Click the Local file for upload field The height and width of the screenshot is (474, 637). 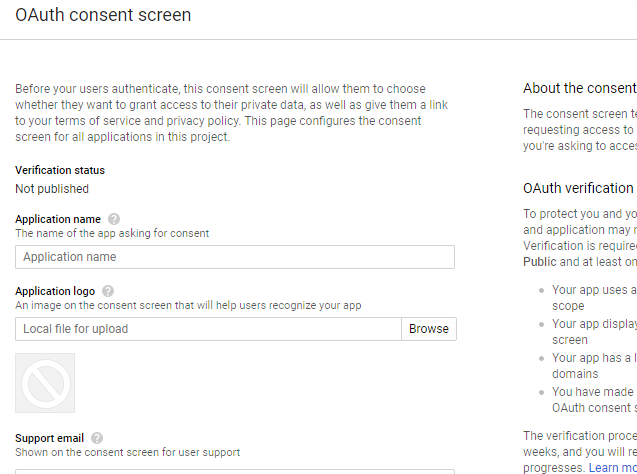208,329
